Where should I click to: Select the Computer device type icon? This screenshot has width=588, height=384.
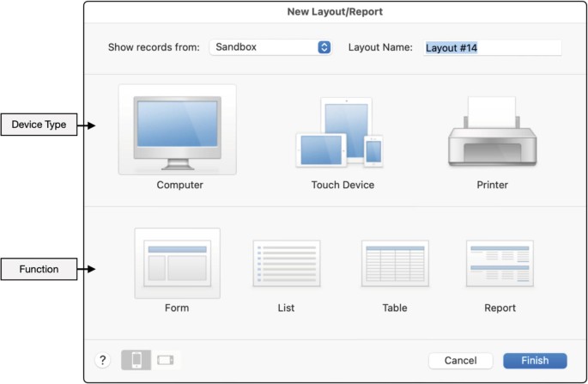click(x=178, y=130)
